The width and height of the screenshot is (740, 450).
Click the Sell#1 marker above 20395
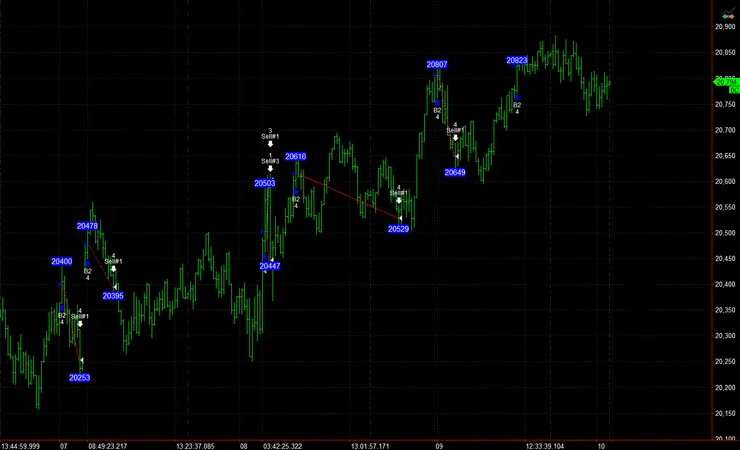click(113, 262)
